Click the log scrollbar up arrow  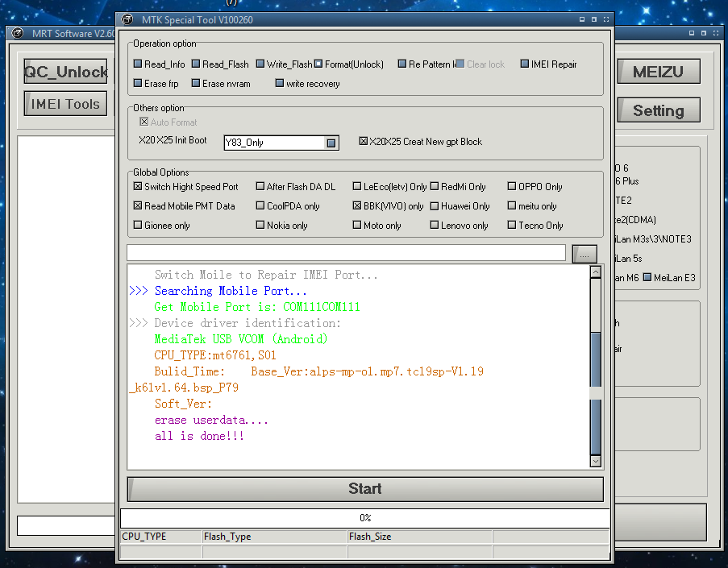tap(596, 272)
